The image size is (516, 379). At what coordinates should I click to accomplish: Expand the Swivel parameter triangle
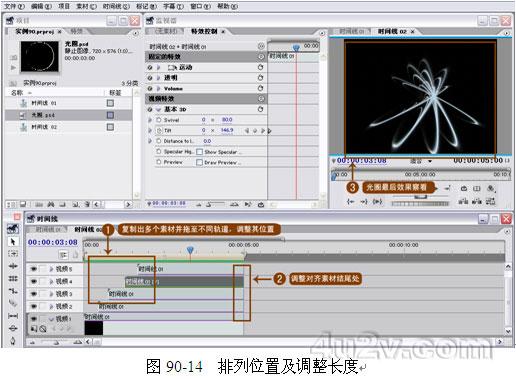point(150,120)
